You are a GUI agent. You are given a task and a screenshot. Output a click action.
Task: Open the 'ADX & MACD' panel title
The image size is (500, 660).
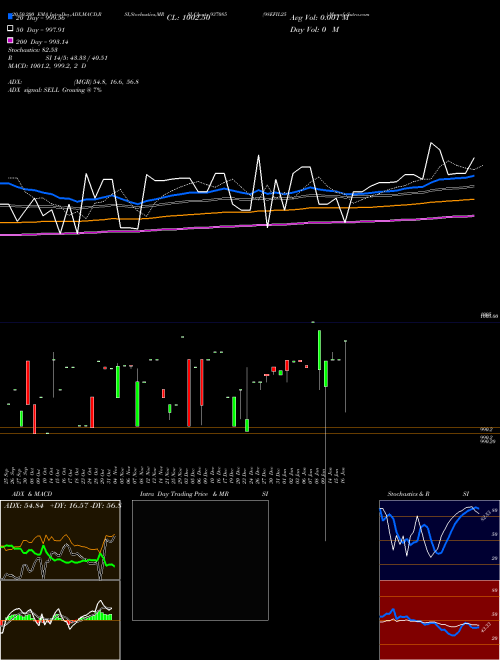[x=32, y=494]
